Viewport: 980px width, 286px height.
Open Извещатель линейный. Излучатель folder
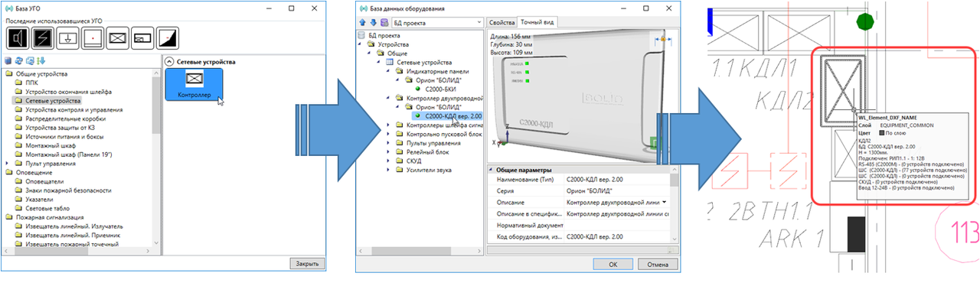tap(68, 226)
